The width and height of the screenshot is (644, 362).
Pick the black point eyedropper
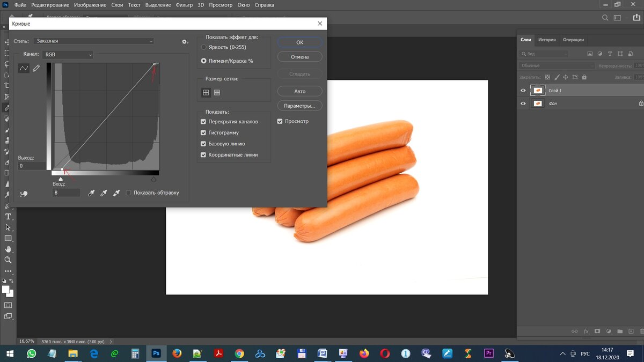pyautogui.click(x=91, y=193)
